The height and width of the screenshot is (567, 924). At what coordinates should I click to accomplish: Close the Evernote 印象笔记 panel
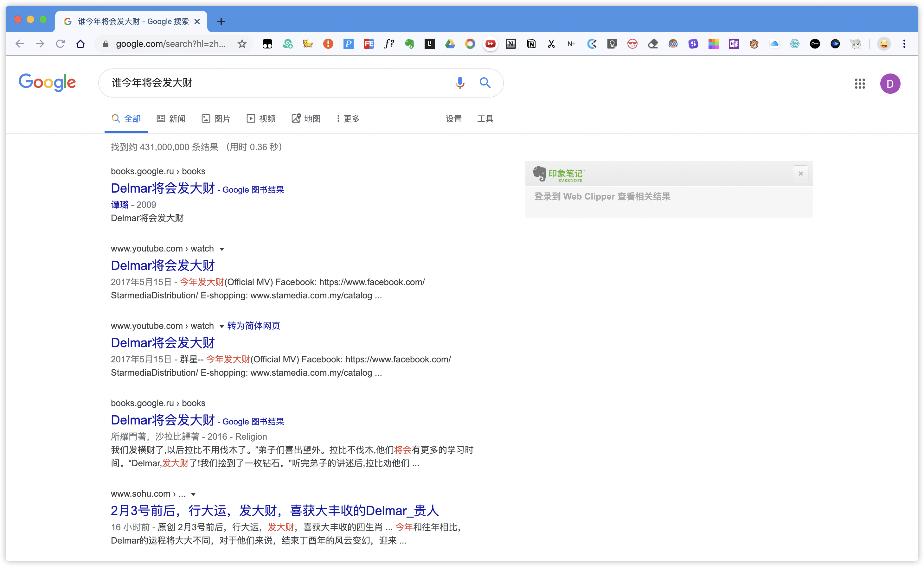(800, 173)
